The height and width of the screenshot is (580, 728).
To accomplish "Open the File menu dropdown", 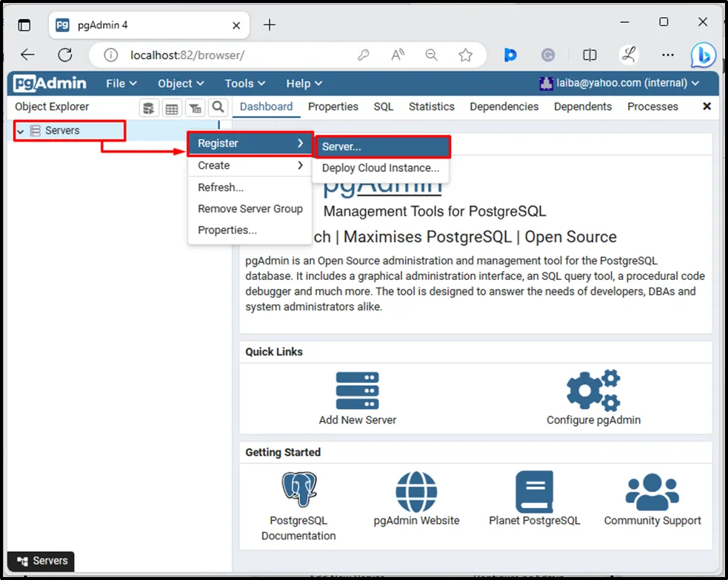I will (121, 84).
